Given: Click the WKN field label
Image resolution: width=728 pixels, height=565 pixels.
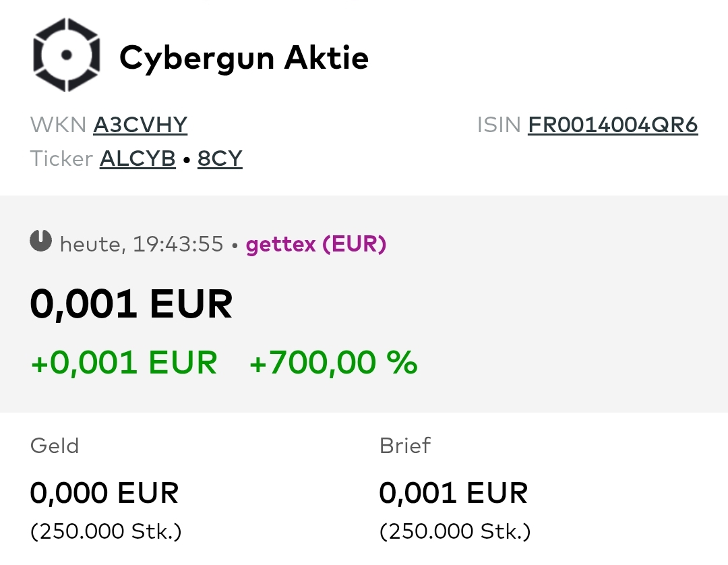Looking at the screenshot, I should point(58,125).
